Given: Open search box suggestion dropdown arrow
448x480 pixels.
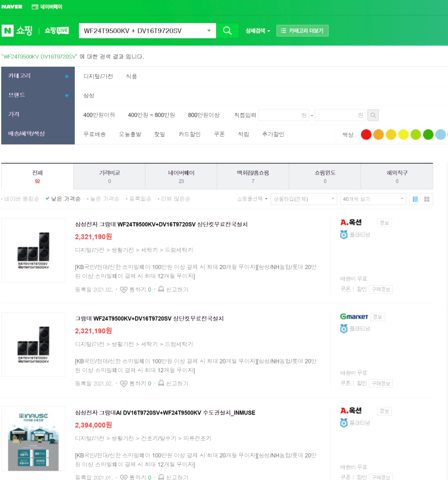Looking at the screenshot, I should pyautogui.click(x=209, y=31).
